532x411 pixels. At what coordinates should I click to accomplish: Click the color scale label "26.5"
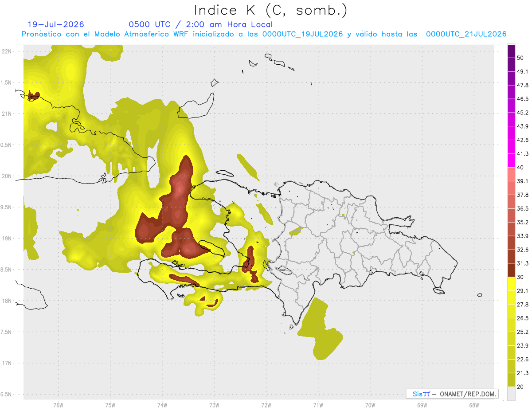[x=523, y=318]
